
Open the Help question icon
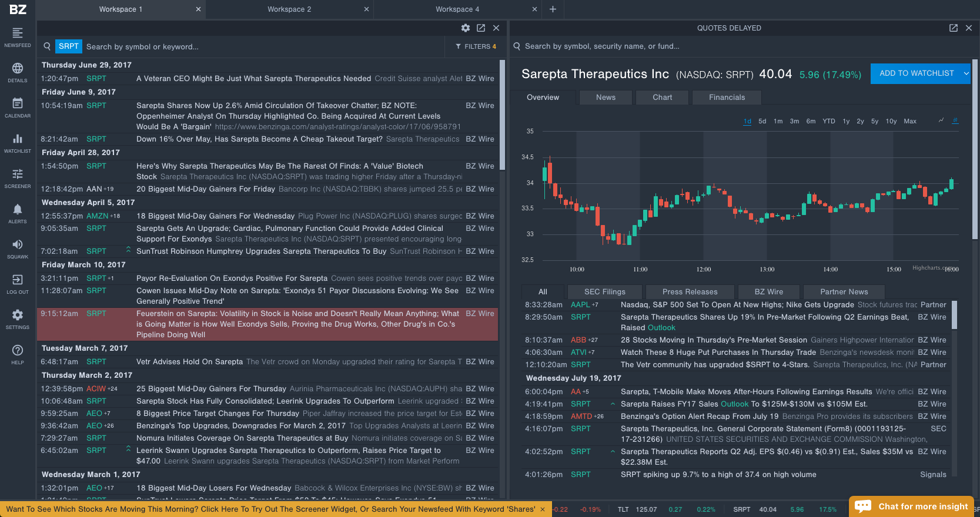(18, 350)
